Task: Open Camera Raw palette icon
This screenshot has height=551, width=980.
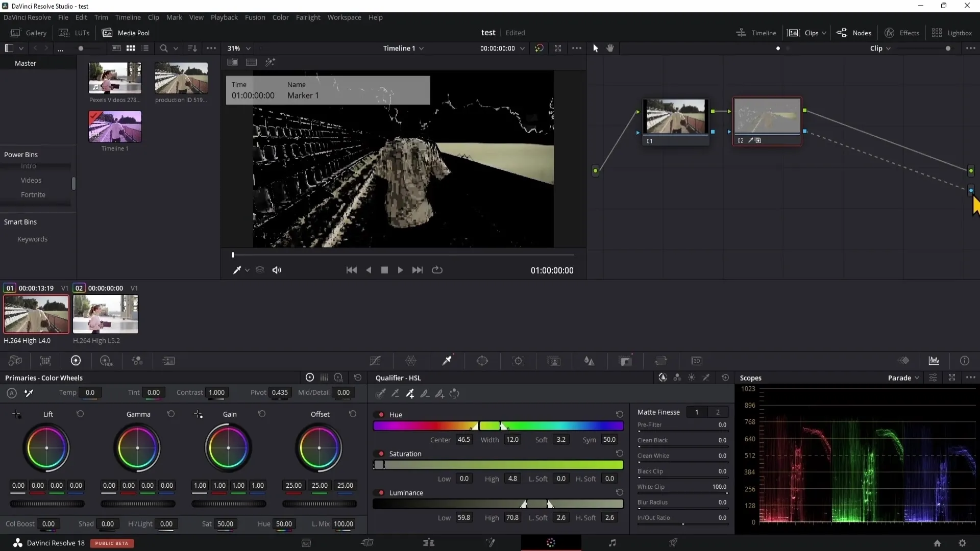Action: (15, 361)
